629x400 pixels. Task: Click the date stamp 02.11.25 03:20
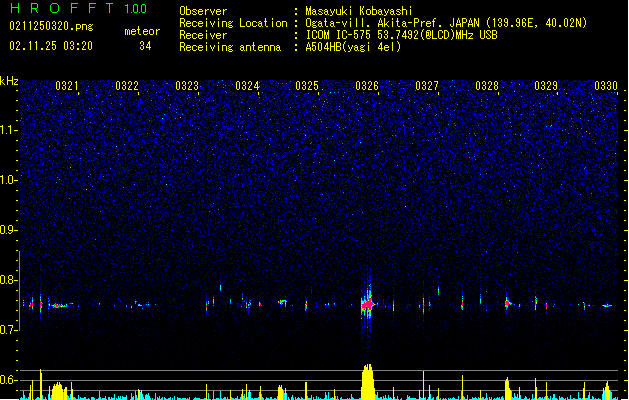tap(51, 46)
